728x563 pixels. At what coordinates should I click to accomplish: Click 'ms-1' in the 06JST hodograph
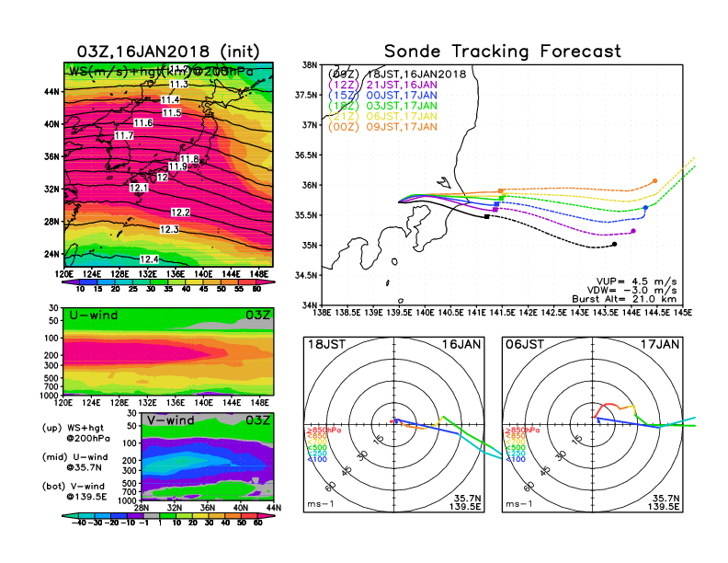point(518,504)
